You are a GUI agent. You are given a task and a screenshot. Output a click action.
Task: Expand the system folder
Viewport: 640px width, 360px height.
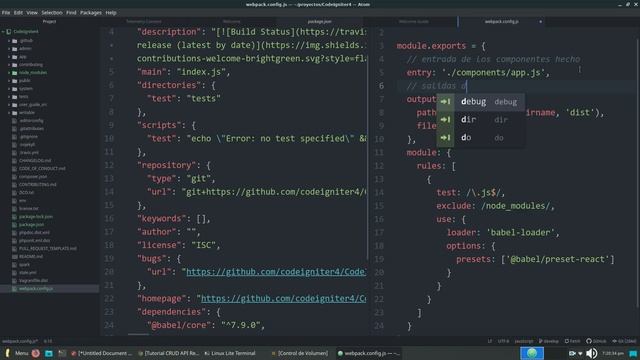tap(9, 89)
